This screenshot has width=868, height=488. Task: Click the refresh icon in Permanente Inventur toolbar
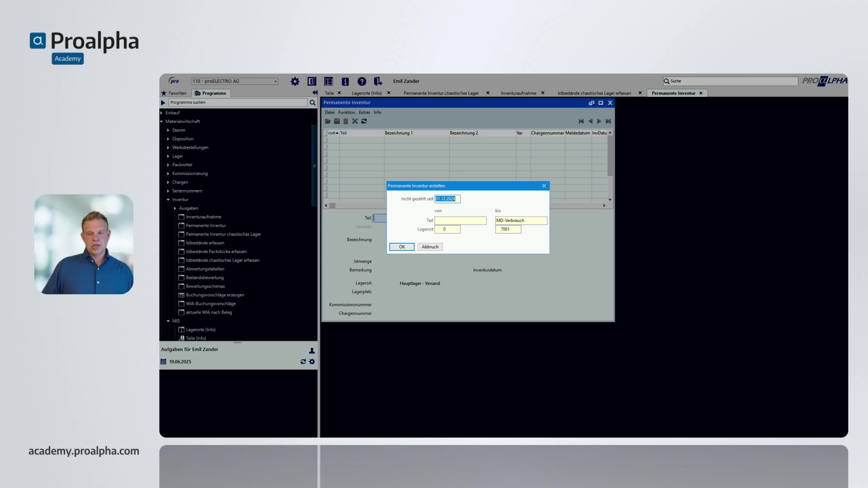(364, 121)
